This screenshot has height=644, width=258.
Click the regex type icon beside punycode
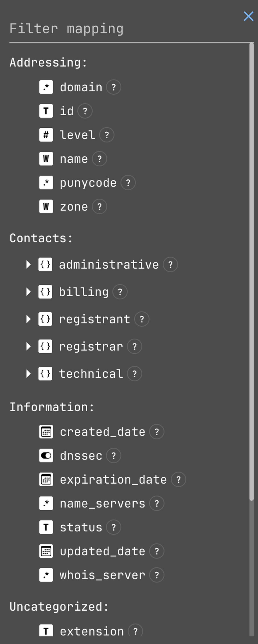(x=46, y=183)
